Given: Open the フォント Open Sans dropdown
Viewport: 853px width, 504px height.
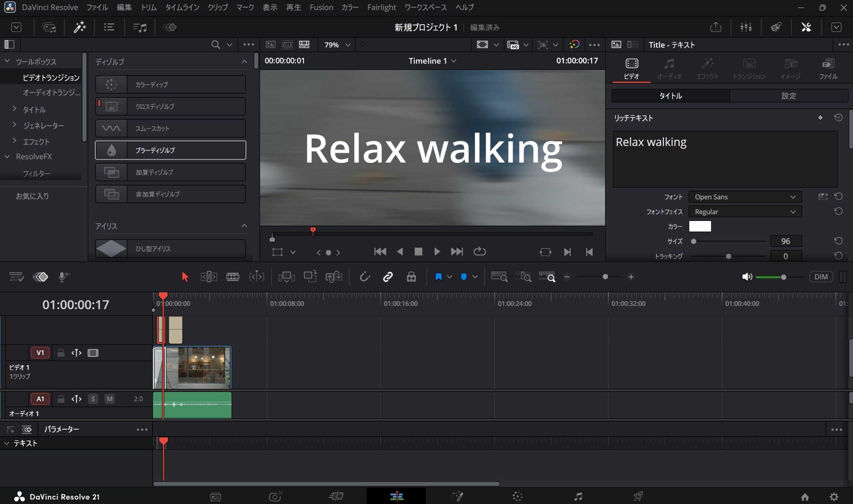Looking at the screenshot, I should pyautogui.click(x=745, y=197).
